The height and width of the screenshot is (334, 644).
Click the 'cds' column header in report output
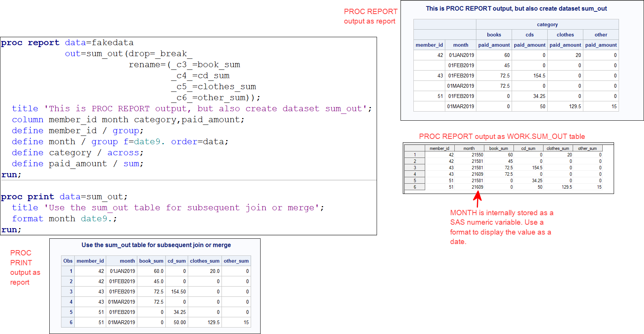point(529,35)
